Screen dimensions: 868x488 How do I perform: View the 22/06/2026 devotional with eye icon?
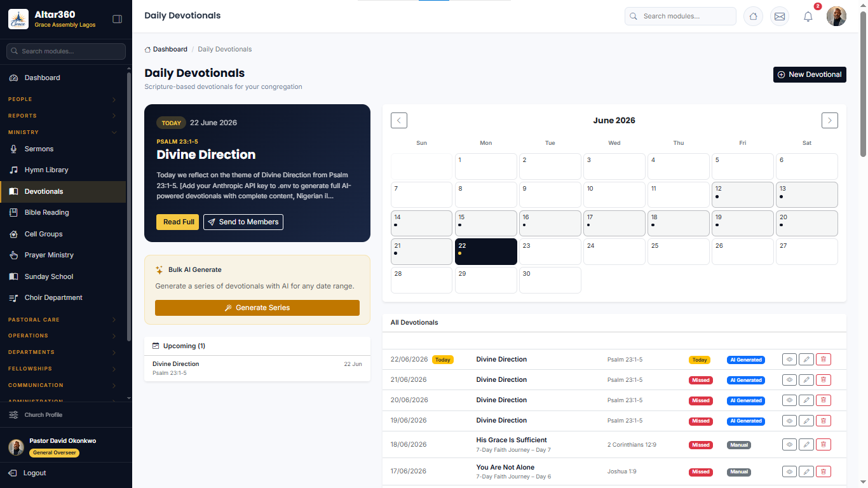coord(790,360)
